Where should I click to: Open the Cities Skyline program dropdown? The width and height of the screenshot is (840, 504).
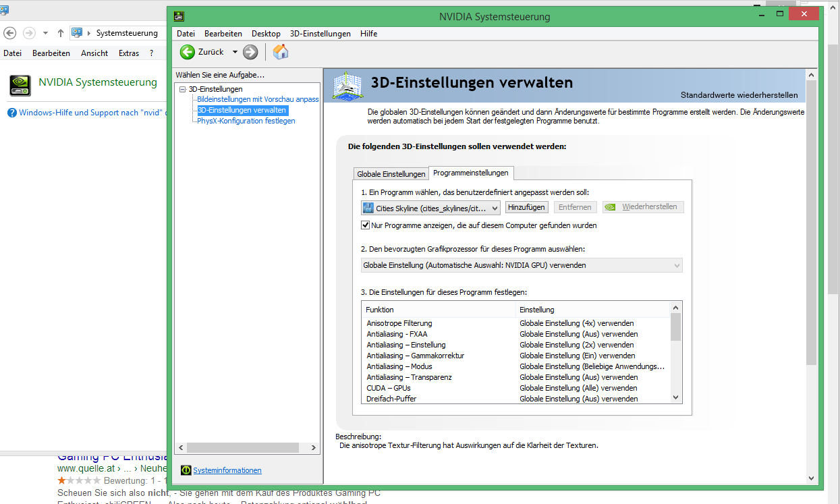(x=430, y=208)
